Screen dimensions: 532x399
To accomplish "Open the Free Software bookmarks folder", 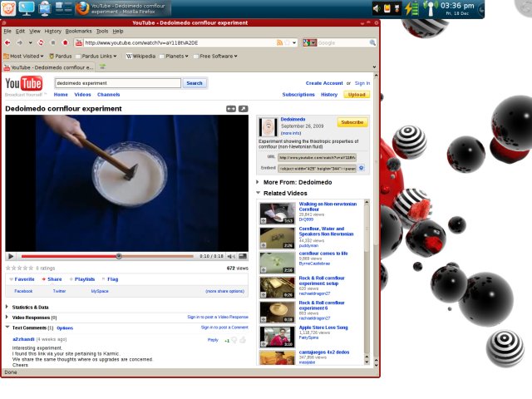I will point(215,57).
